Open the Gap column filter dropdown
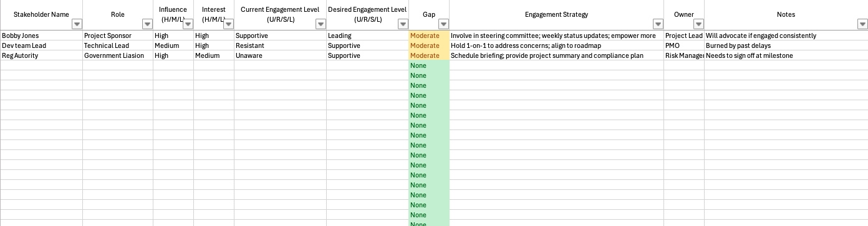 point(443,24)
